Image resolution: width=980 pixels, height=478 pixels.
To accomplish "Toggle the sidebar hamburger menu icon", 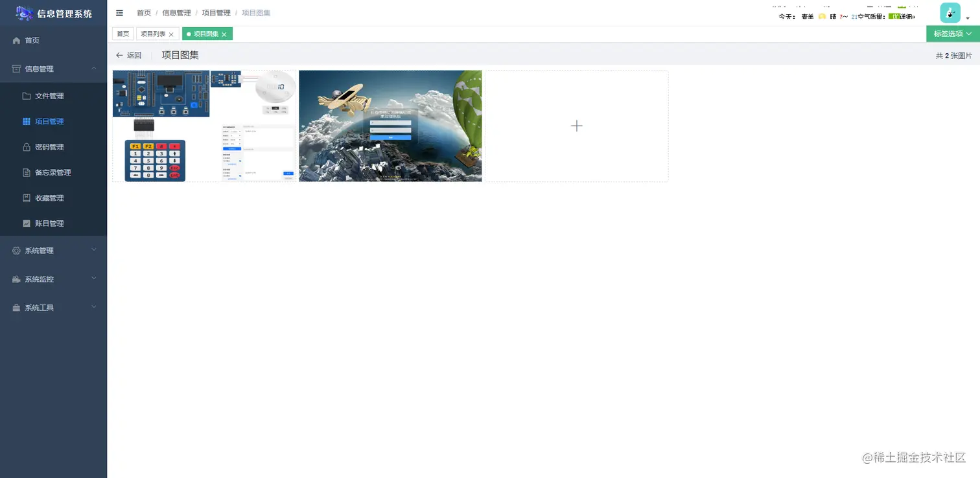I will (x=119, y=13).
